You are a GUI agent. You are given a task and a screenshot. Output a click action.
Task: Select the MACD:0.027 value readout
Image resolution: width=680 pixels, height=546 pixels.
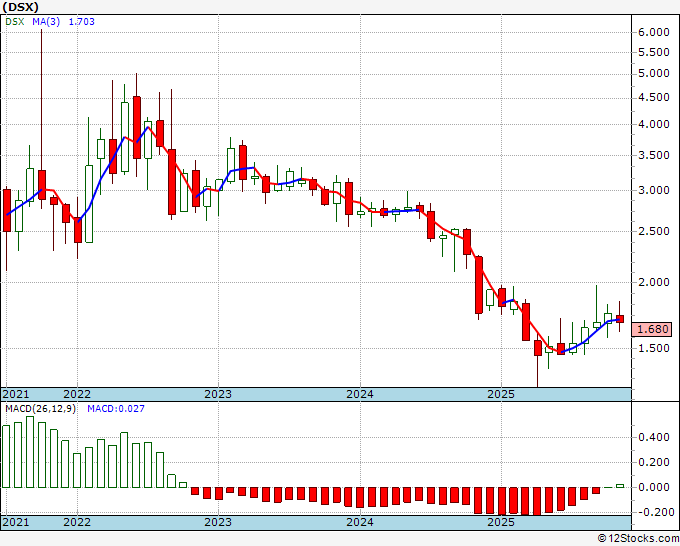(x=116, y=409)
